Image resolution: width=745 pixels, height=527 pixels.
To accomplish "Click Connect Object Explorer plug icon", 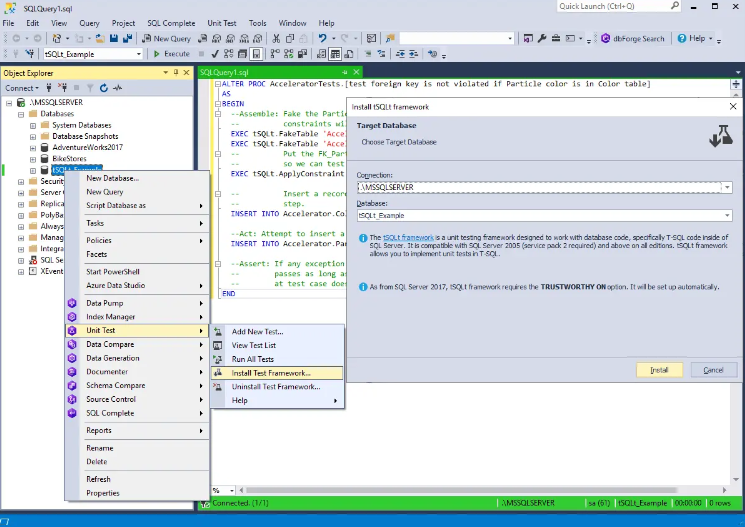I will [x=48, y=88].
